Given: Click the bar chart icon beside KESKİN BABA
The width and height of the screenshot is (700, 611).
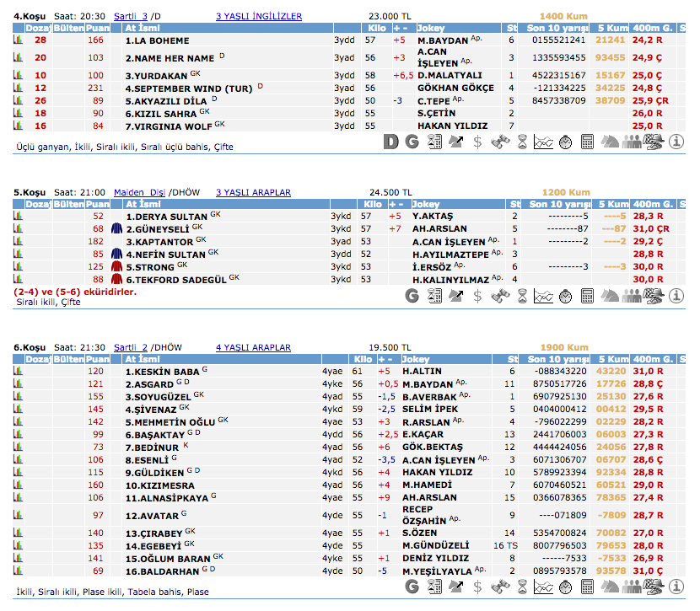Looking at the screenshot, I should tap(17, 371).
